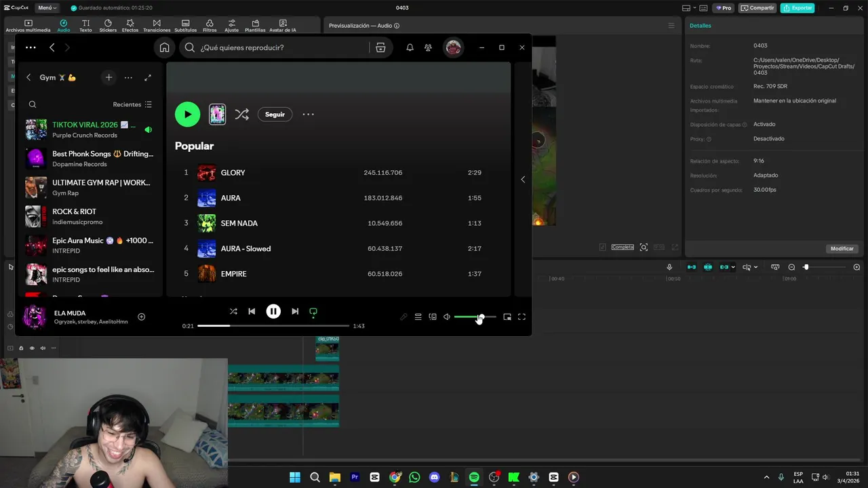Open Spotify friend activity icon

pos(428,47)
